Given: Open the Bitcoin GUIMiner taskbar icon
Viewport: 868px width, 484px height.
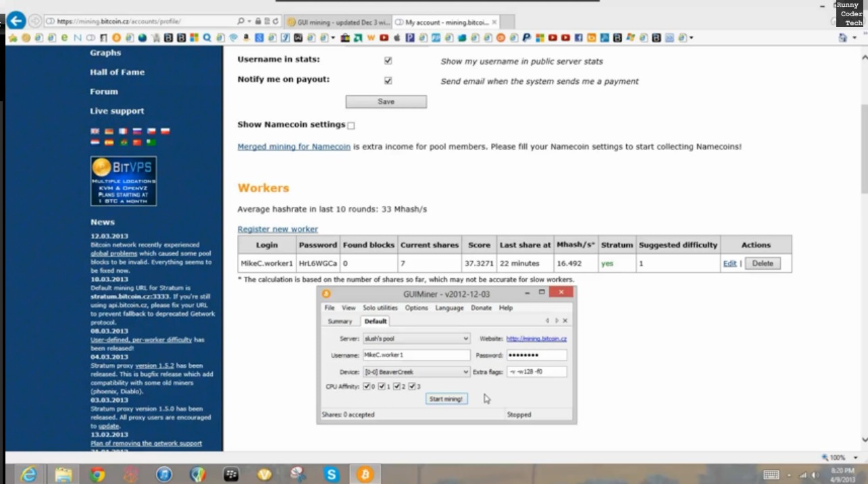Looking at the screenshot, I should pyautogui.click(x=365, y=475).
